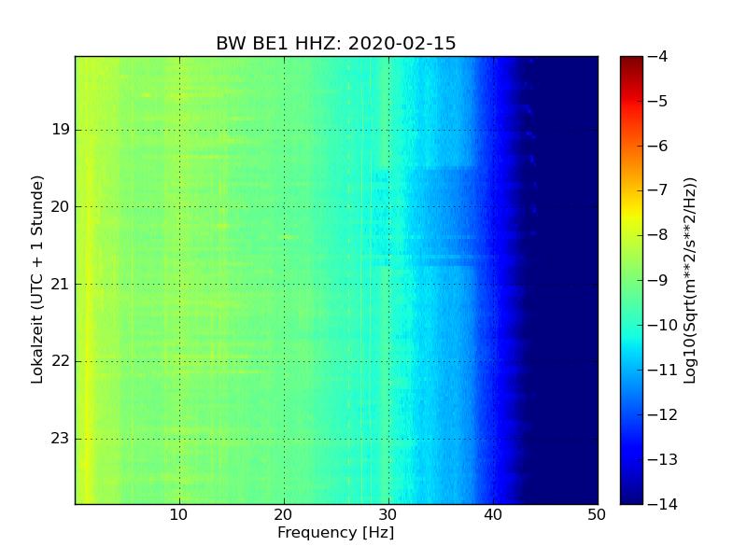
Task: Click the colorbar tick label −4
Action: tap(658, 56)
